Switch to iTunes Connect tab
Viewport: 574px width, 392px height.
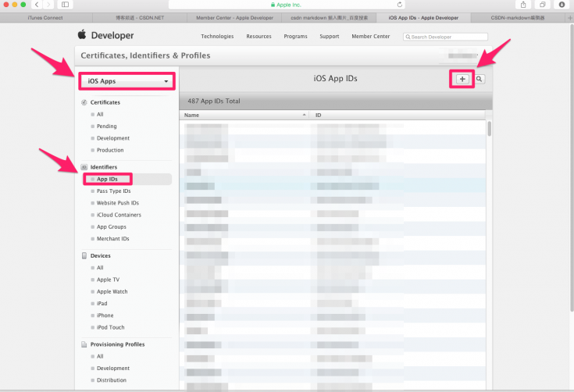point(46,17)
